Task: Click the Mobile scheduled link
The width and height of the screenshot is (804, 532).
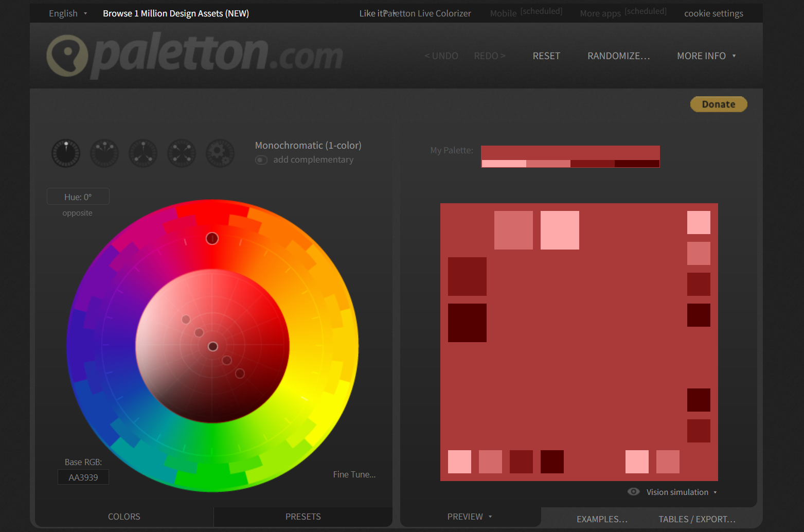Action: [x=526, y=12]
